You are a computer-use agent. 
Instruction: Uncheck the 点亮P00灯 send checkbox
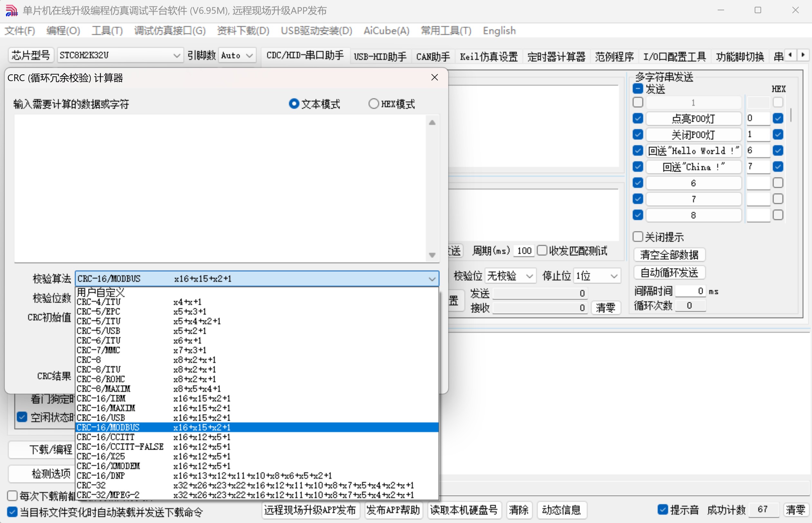click(x=638, y=118)
